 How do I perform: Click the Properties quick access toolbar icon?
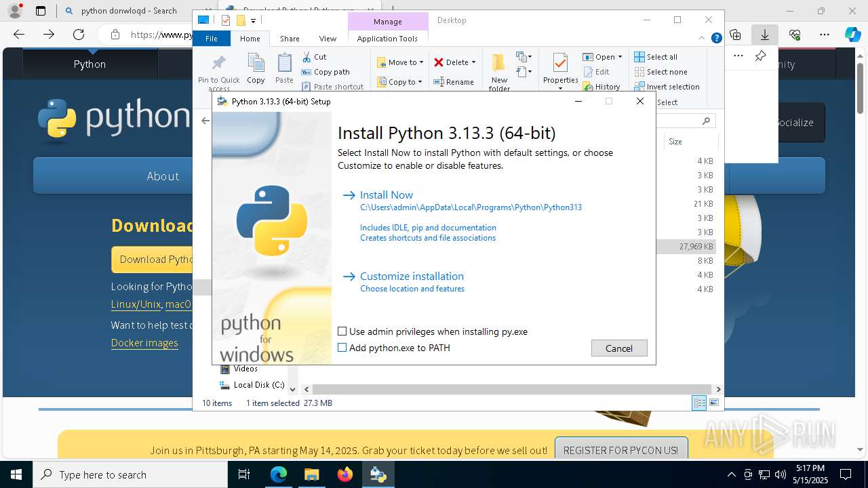[x=226, y=20]
